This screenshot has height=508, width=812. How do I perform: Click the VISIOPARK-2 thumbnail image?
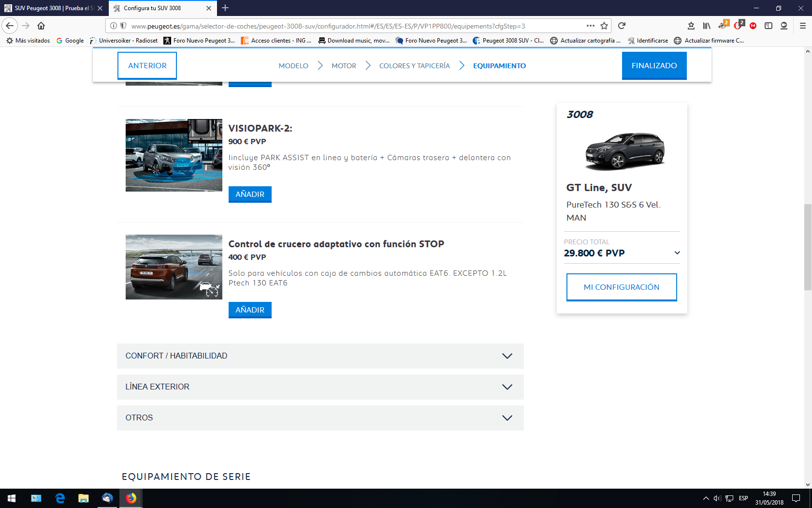(174, 155)
